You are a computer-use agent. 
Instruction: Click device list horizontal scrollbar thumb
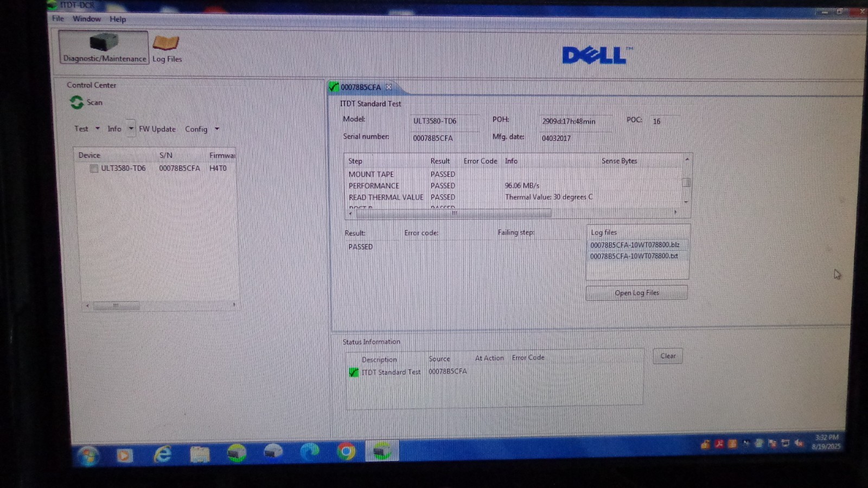pos(116,306)
